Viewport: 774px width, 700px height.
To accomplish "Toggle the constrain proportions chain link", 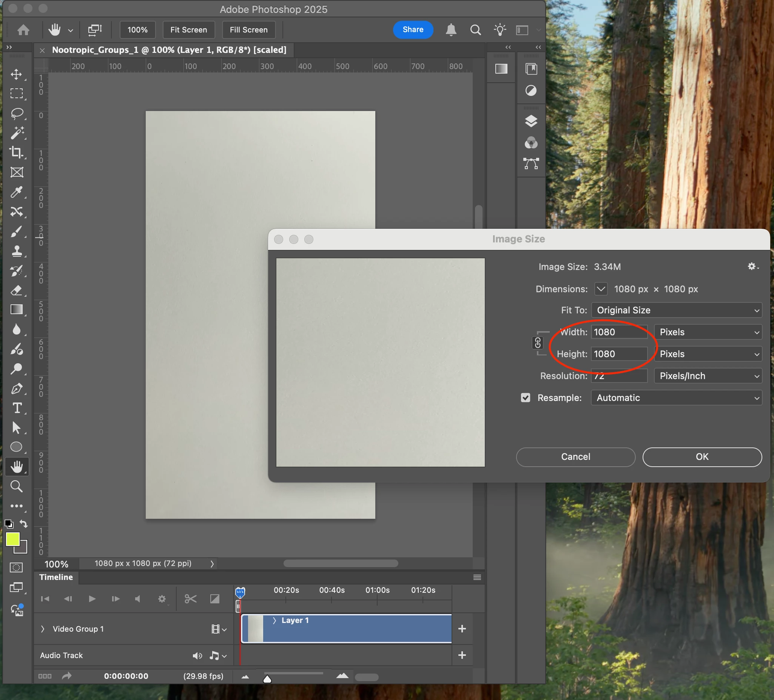I will tap(538, 342).
